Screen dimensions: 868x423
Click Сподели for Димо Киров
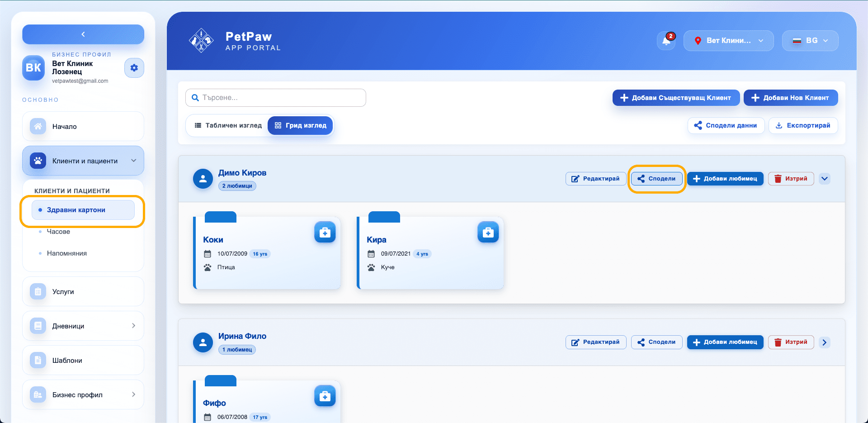[x=657, y=179]
